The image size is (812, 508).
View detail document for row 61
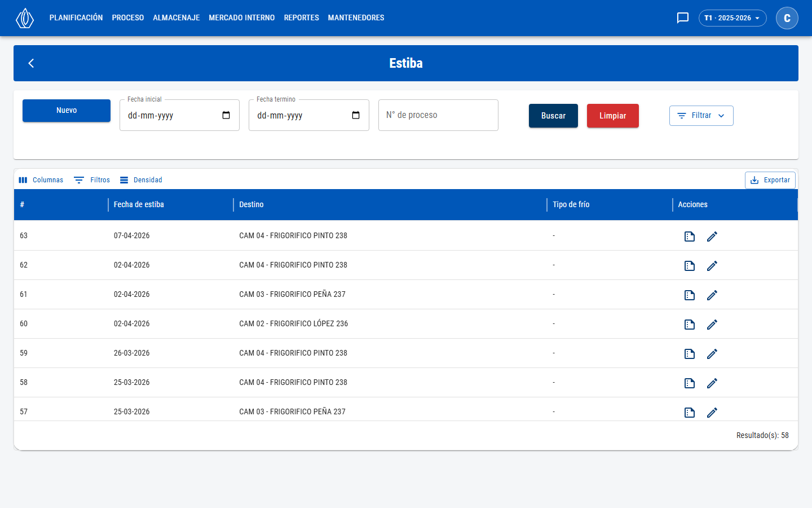coord(690,295)
